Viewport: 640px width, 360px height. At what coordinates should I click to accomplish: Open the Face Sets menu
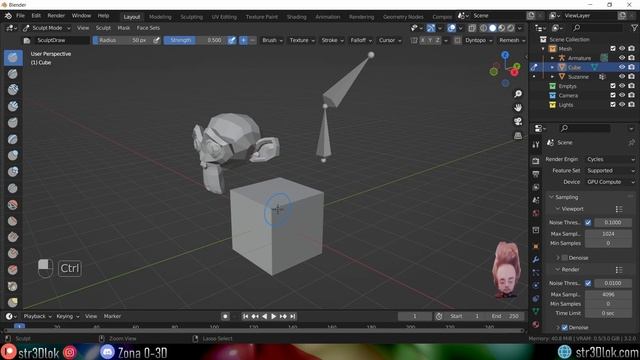(148, 28)
